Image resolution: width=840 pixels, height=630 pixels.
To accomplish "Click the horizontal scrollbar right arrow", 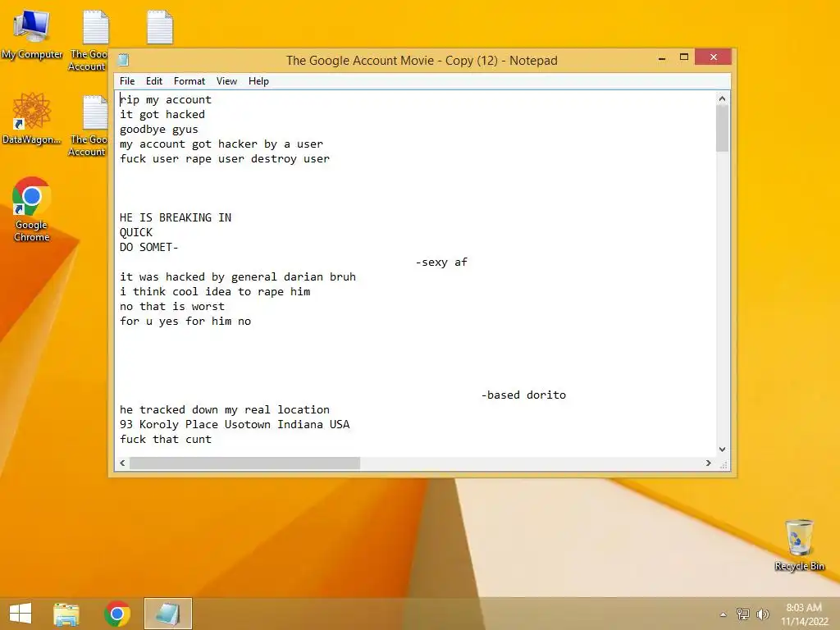I will (x=709, y=463).
